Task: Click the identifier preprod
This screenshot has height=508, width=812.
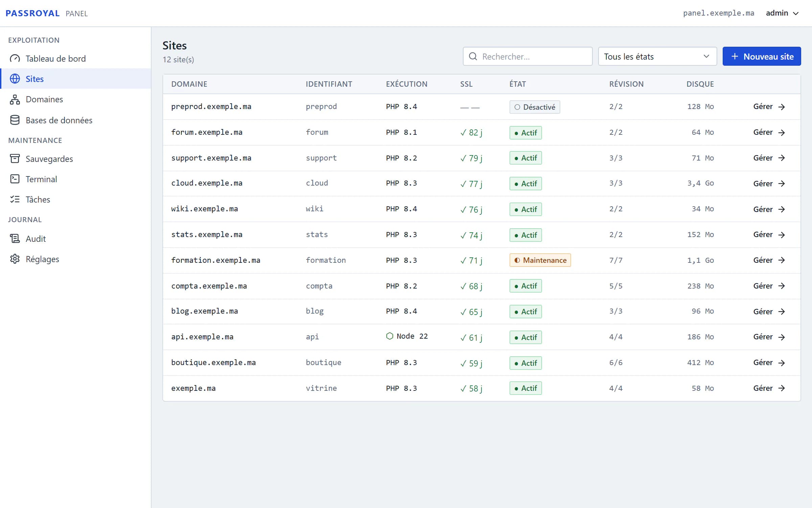Action: click(321, 106)
